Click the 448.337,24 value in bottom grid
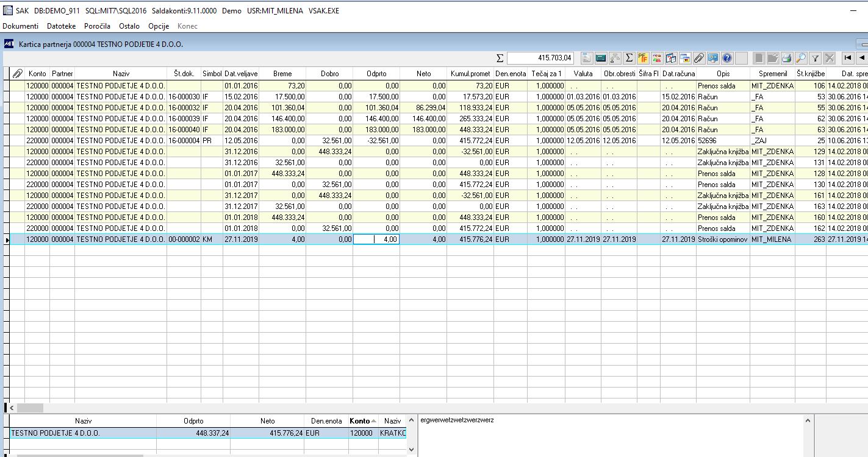Screen dimensions: 868x457 pos(193,433)
